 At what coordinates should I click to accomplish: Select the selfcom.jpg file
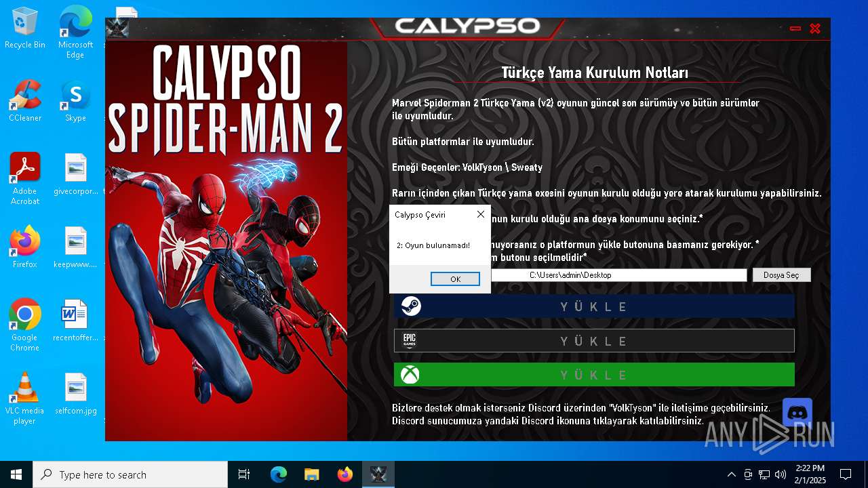(x=75, y=394)
